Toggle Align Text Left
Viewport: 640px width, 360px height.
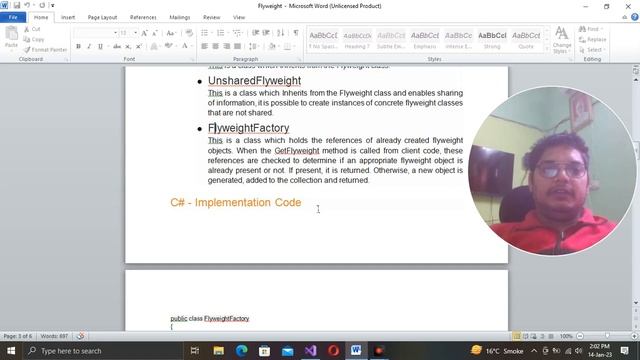click(x=204, y=47)
